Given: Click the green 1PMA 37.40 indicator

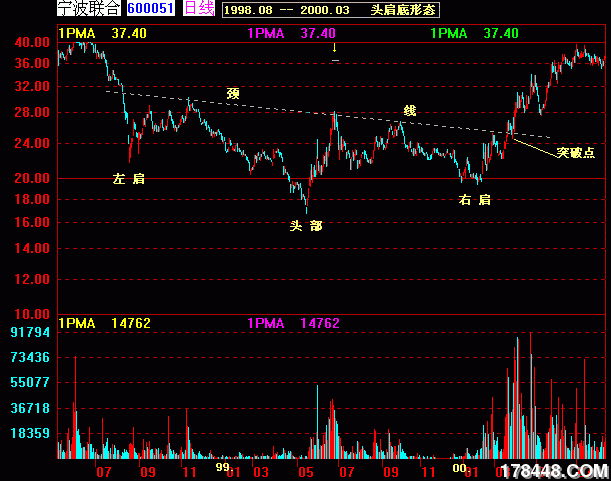Looking at the screenshot, I should [x=474, y=33].
